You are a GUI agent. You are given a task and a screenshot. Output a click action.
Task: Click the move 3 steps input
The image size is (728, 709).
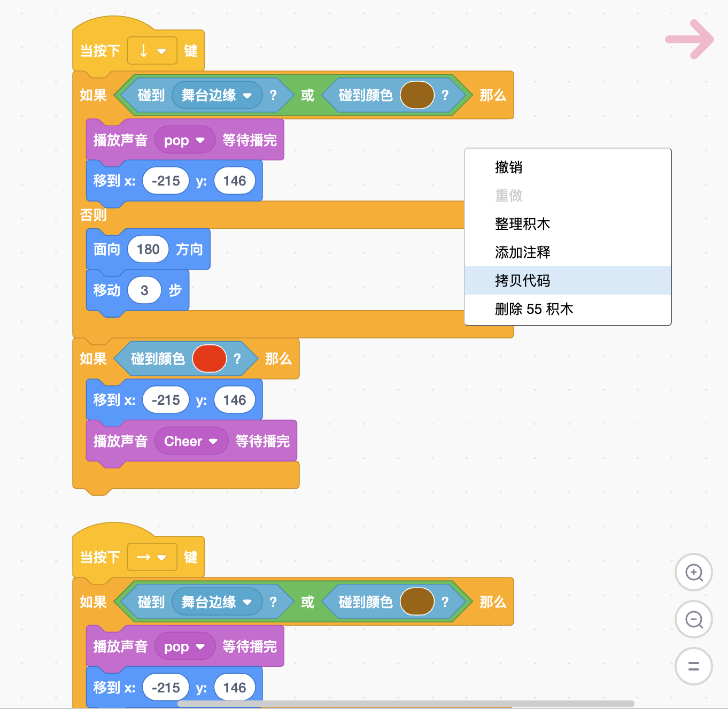(x=144, y=290)
